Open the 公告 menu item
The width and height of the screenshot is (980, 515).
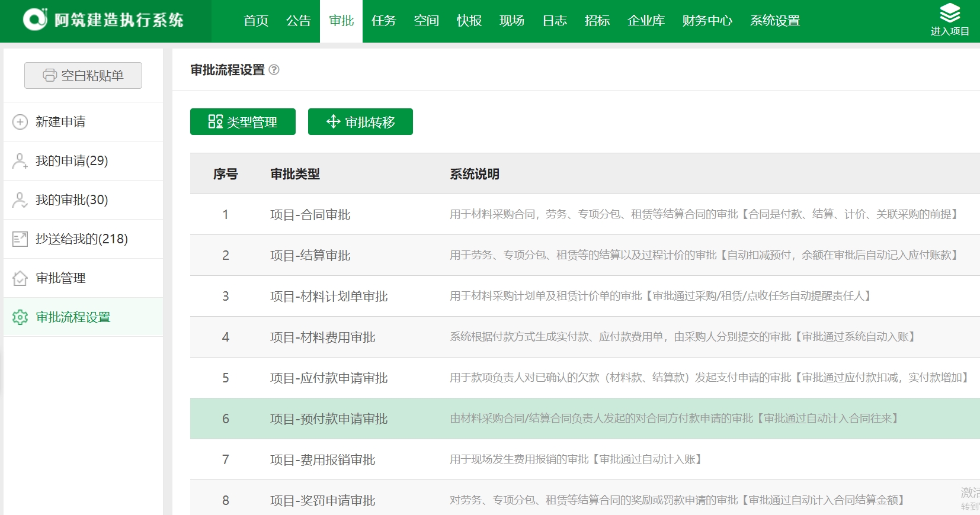(299, 21)
